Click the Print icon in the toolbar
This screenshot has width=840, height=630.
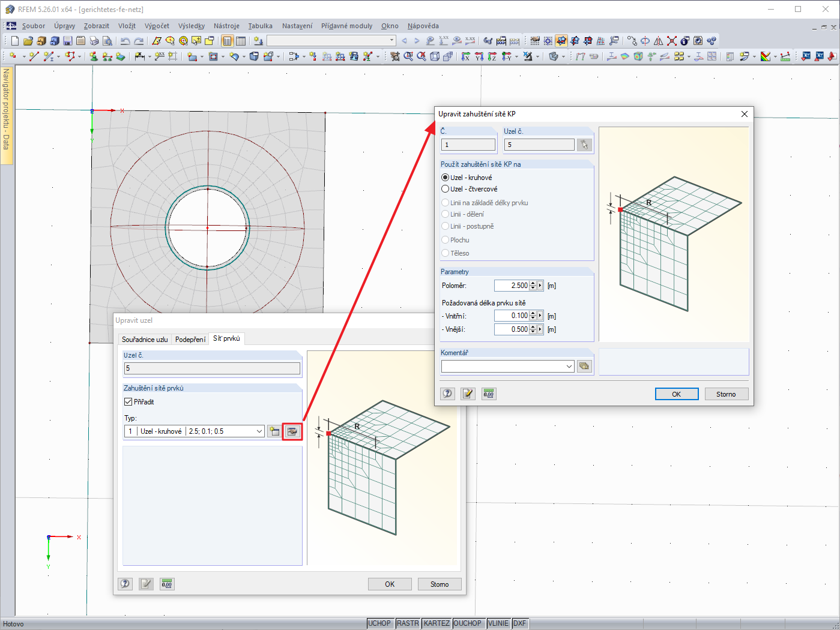tap(94, 41)
